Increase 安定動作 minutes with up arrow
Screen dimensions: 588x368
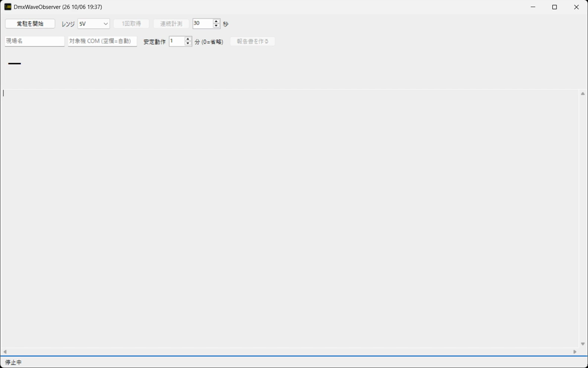coord(188,39)
